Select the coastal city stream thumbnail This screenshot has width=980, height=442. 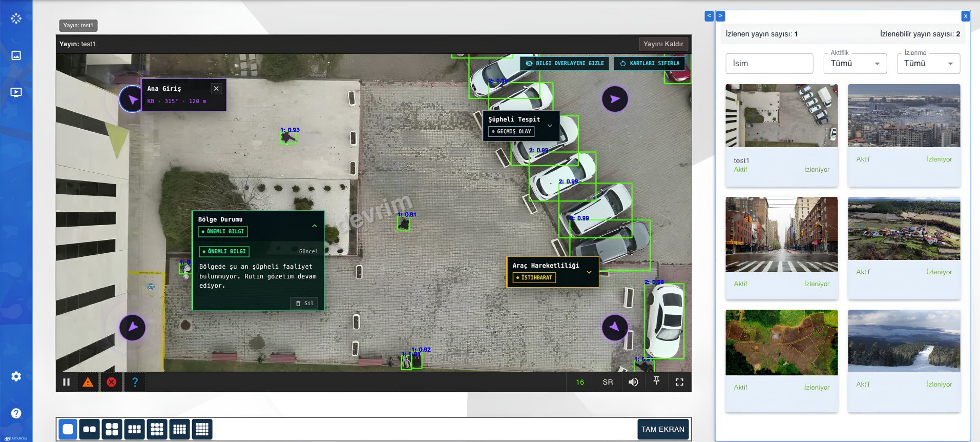coord(904,116)
